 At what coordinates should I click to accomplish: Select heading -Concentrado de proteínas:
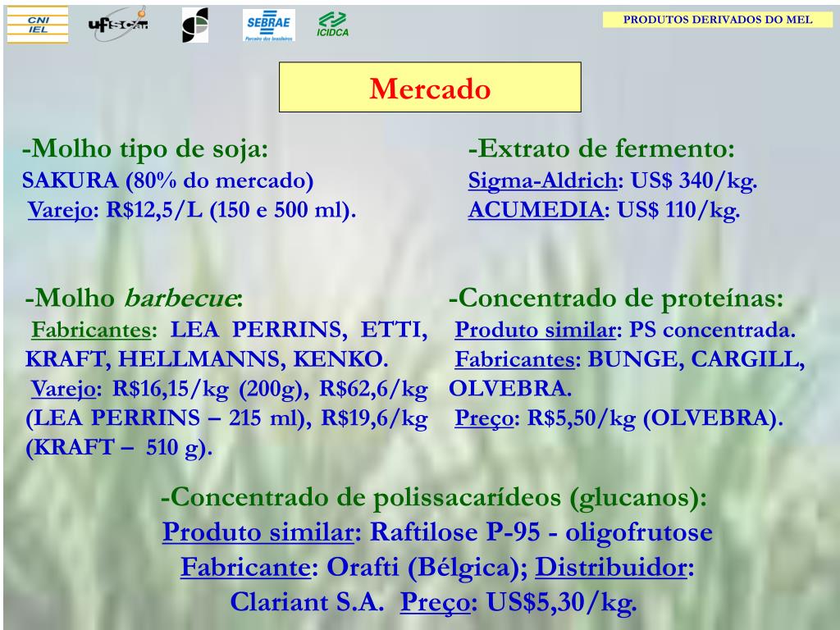point(616,298)
